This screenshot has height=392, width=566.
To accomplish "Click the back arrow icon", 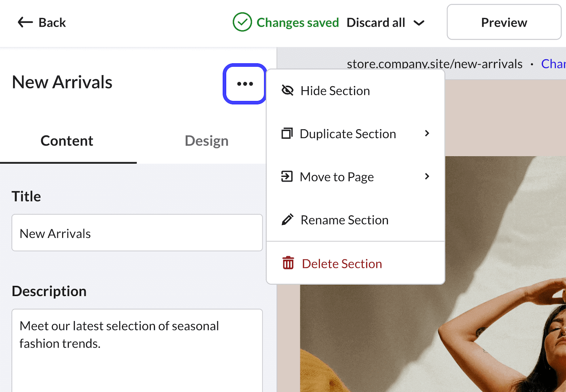I will (25, 22).
